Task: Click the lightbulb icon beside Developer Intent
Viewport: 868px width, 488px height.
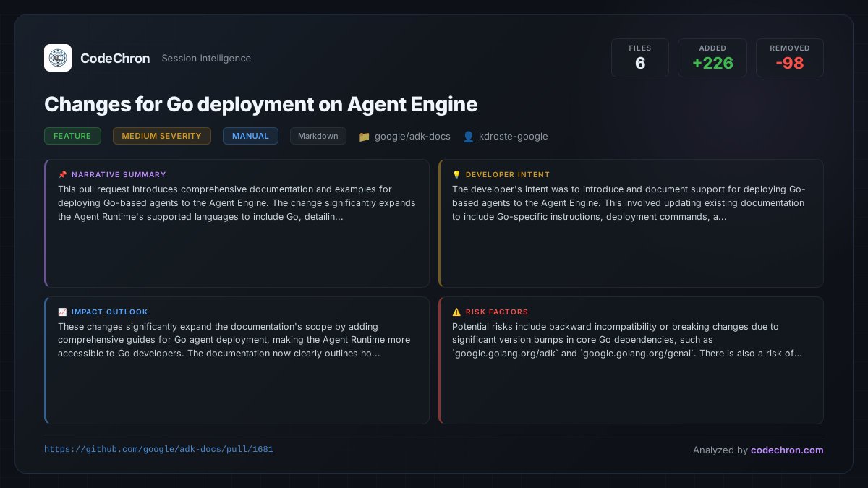Action: click(456, 174)
